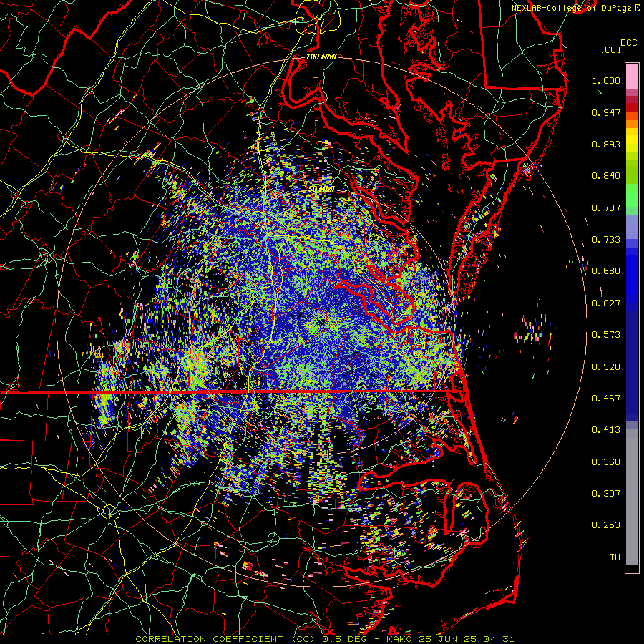The width and height of the screenshot is (644, 644).
Task: Select the 0.360 legend value
Action: click(x=606, y=462)
